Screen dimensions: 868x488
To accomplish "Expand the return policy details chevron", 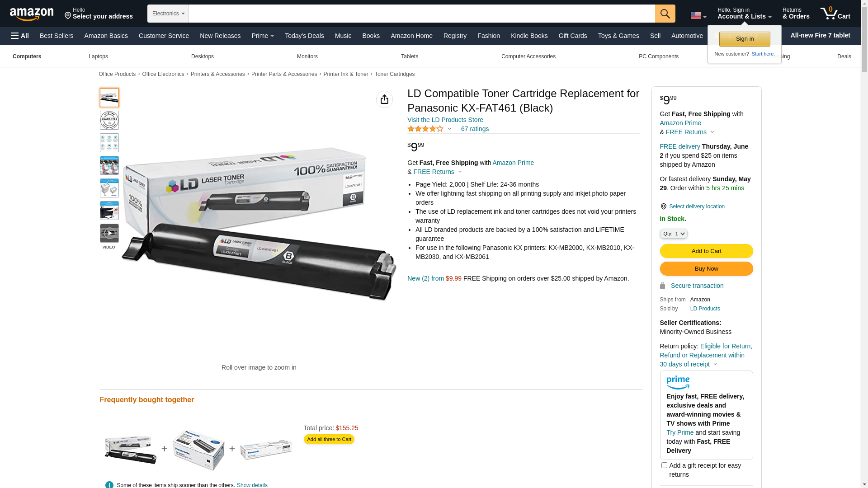I will [x=715, y=364].
